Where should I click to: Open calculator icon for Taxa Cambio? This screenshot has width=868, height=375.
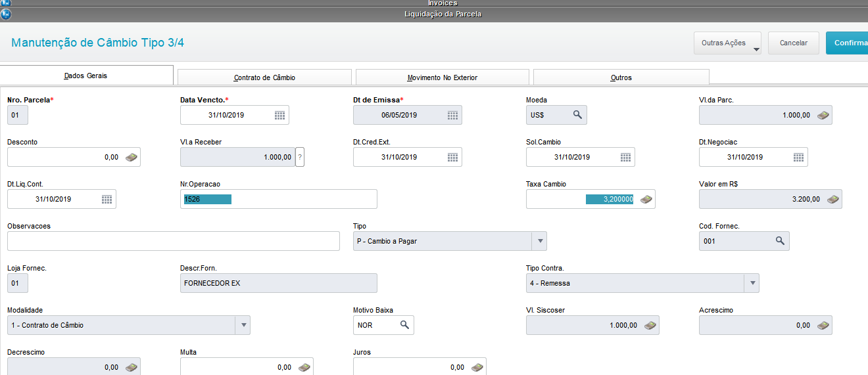[x=646, y=199]
